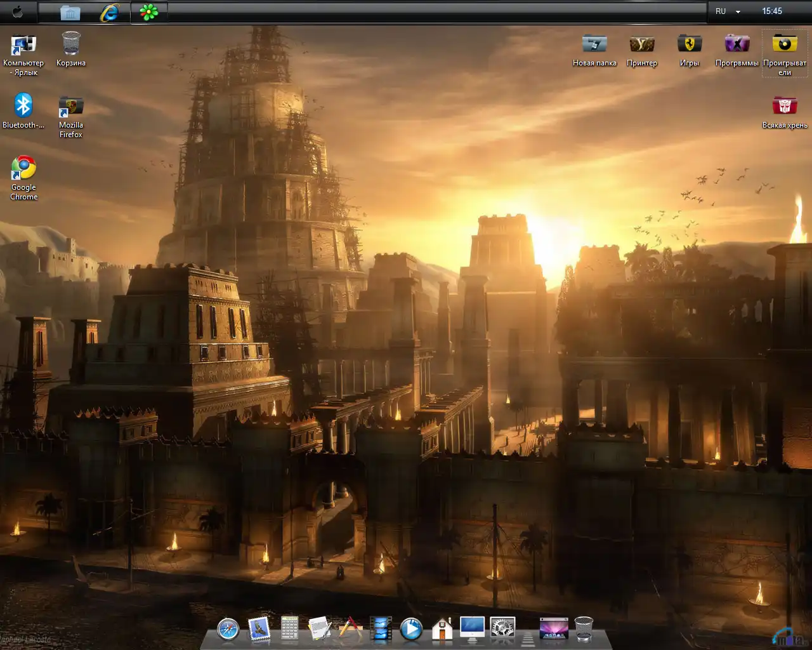Select the Игры folder on desktop
Viewport: 812px width, 650px height.
click(x=690, y=44)
